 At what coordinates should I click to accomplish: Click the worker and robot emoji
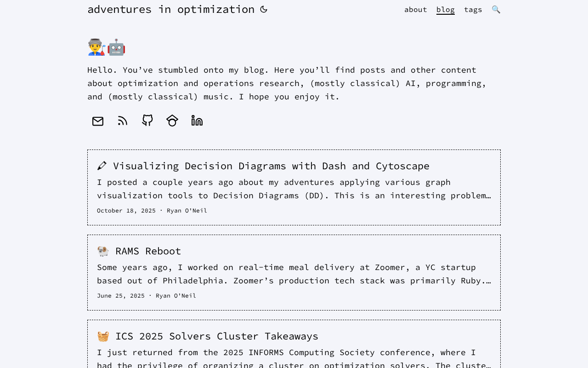pos(107,47)
